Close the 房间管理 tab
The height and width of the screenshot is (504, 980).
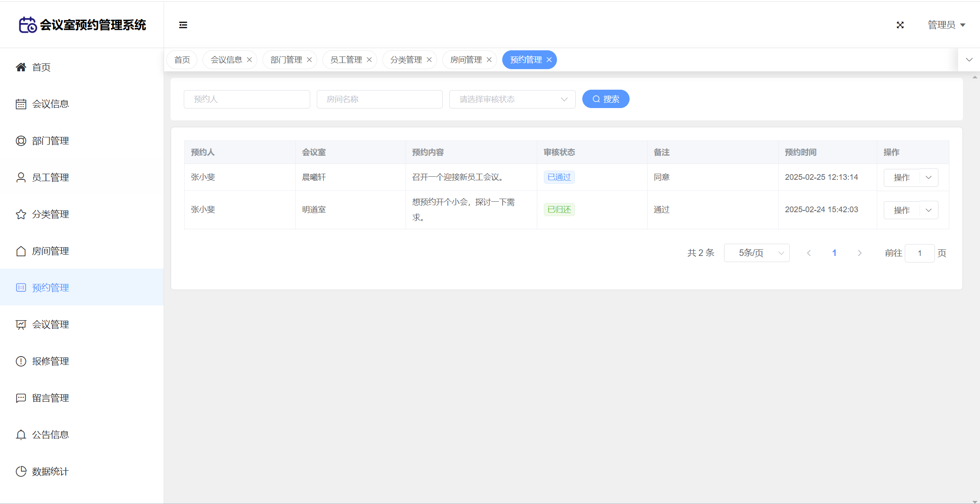click(x=489, y=59)
